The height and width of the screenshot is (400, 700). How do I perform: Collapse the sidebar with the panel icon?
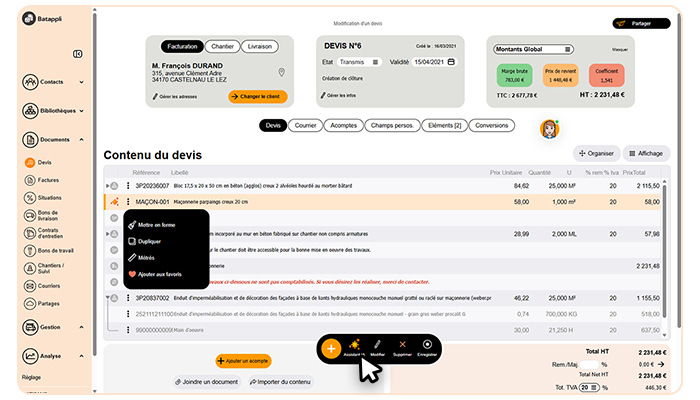78,54
